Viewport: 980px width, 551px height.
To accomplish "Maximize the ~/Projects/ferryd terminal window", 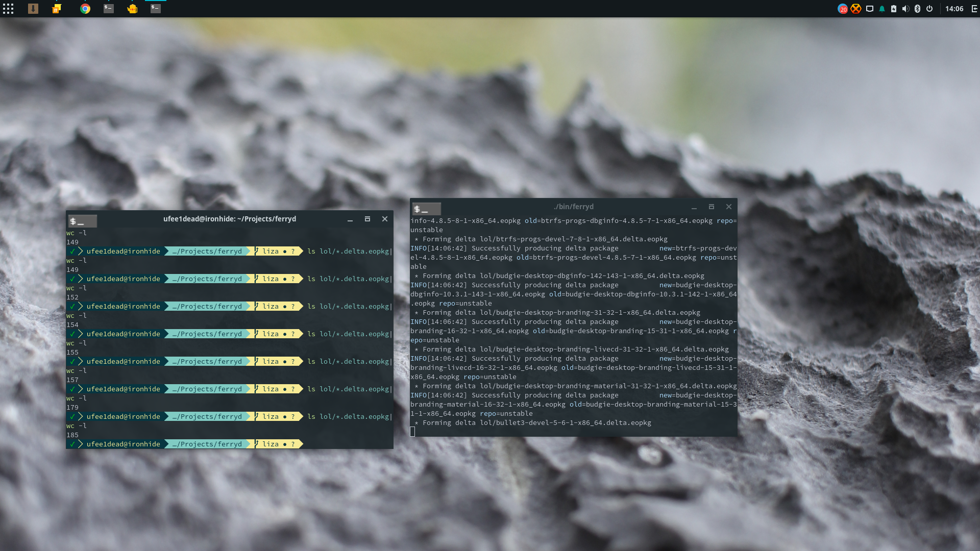I will click(x=367, y=219).
